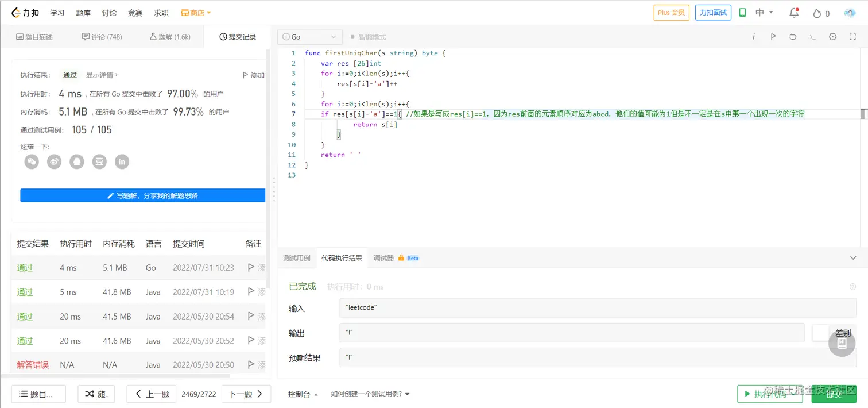This screenshot has height=408, width=868.
Task: Click 写题解 share solution button
Action: coord(142,195)
